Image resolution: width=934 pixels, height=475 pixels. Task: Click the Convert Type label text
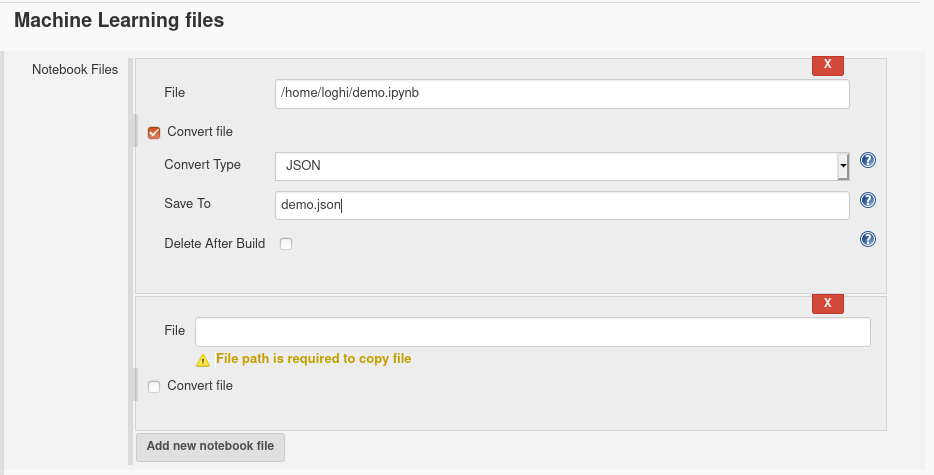(203, 165)
